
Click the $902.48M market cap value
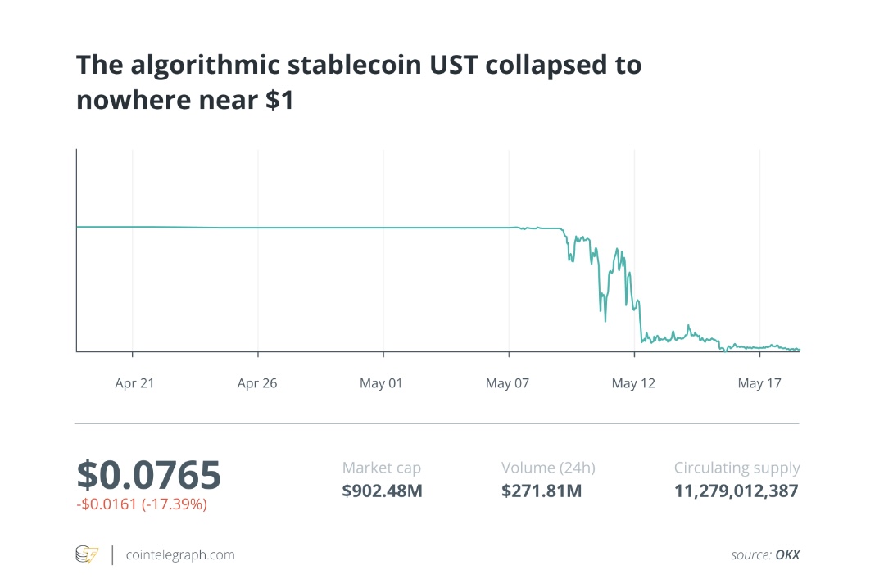click(383, 491)
